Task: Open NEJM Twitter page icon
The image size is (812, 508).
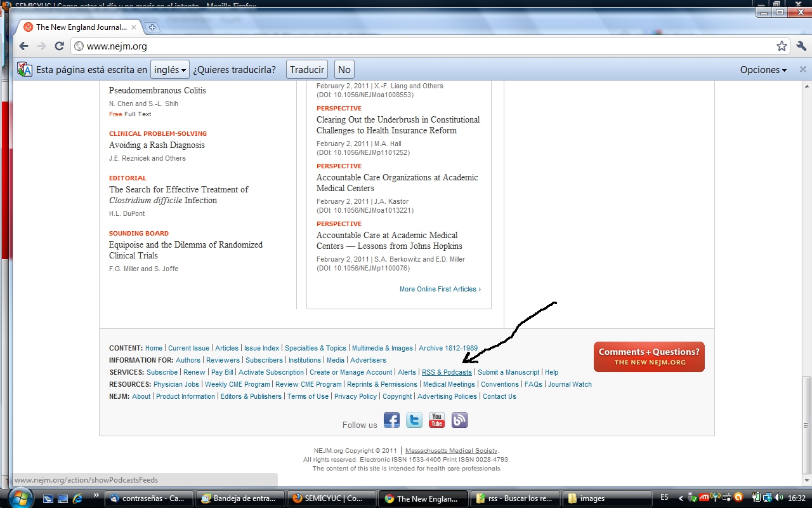Action: (x=414, y=420)
